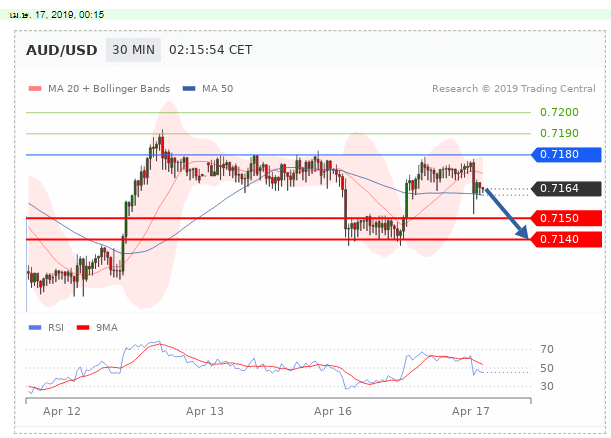611x438 pixels.
Task: Click the 9MA red legend swatch
Action: (83, 328)
